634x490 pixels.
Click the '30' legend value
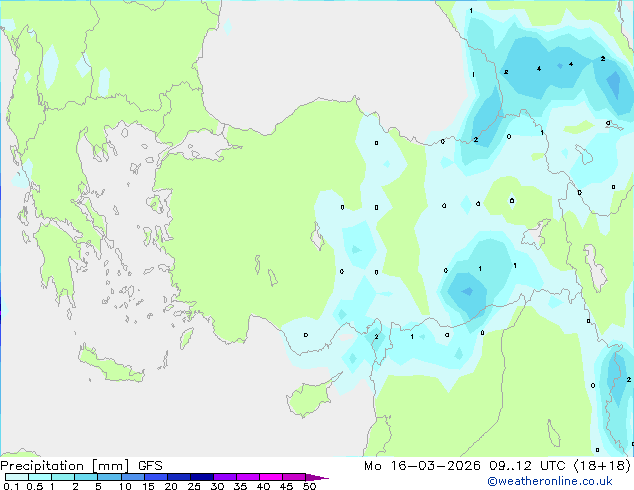coord(218,486)
